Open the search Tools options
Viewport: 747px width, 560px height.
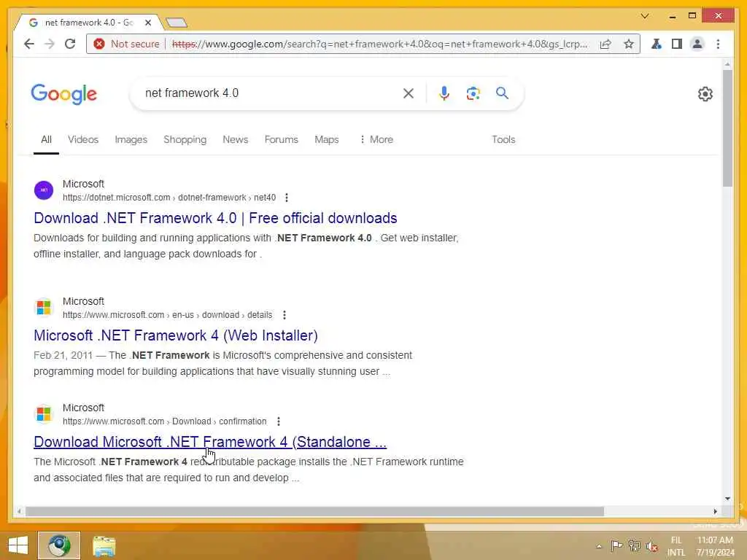pos(503,139)
